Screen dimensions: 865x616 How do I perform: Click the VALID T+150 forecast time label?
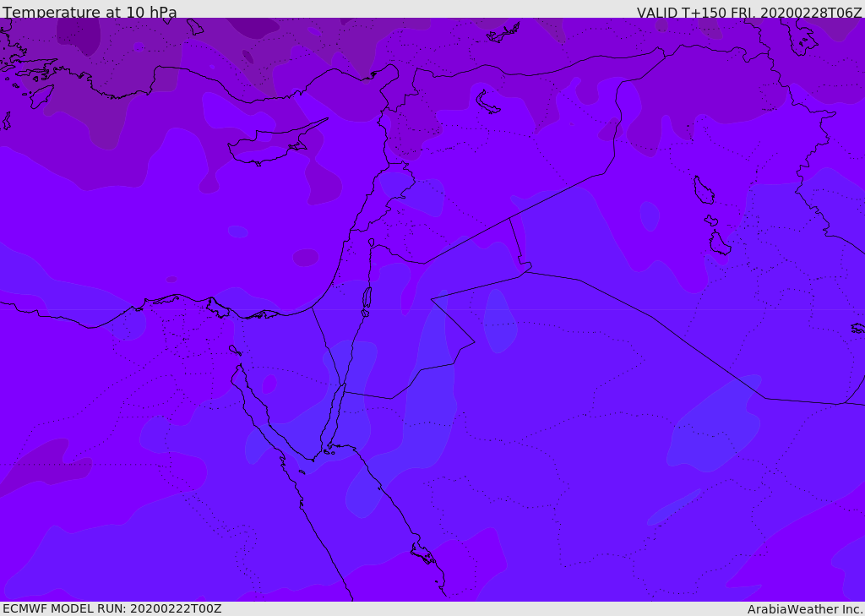(748, 13)
